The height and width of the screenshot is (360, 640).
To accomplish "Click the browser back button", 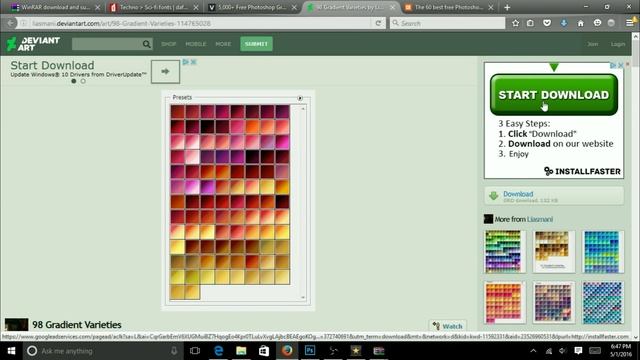I will pos(10,23).
